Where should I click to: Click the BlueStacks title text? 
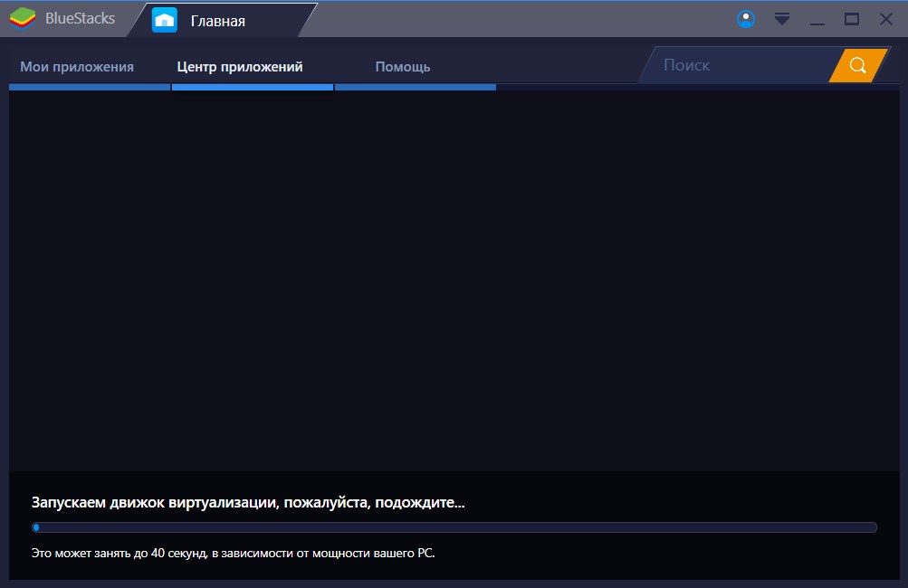click(80, 18)
